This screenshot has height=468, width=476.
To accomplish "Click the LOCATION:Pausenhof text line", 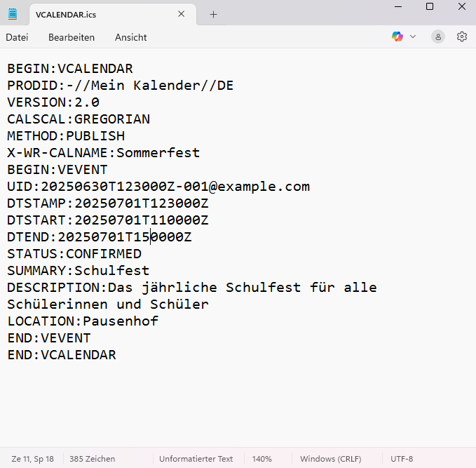I will [x=83, y=321].
